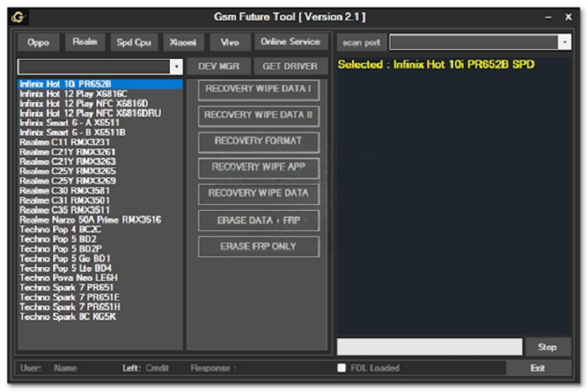Image resolution: width=588 pixels, height=392 pixels.
Task: Click the ERASE DATA + FRP button
Action: pyautogui.click(x=258, y=220)
